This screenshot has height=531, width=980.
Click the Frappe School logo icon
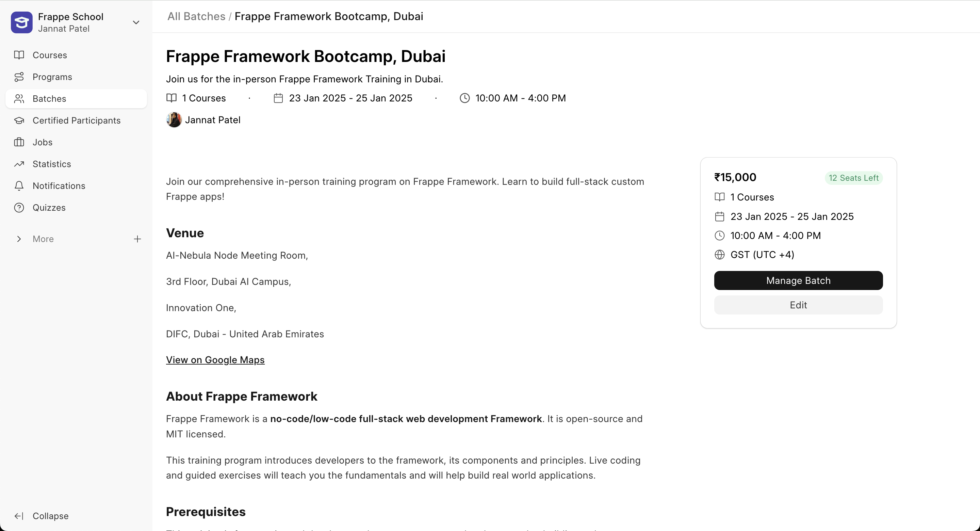[22, 22]
